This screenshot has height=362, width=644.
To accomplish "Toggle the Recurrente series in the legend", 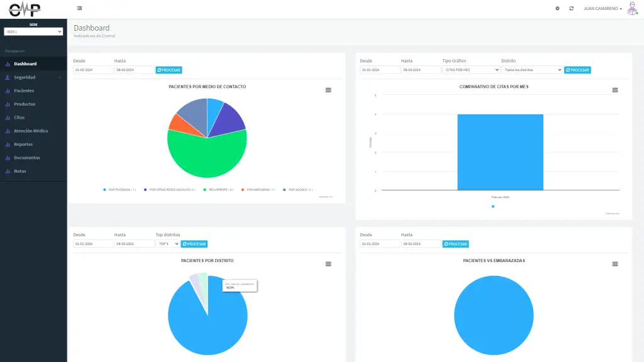I will [x=218, y=189].
